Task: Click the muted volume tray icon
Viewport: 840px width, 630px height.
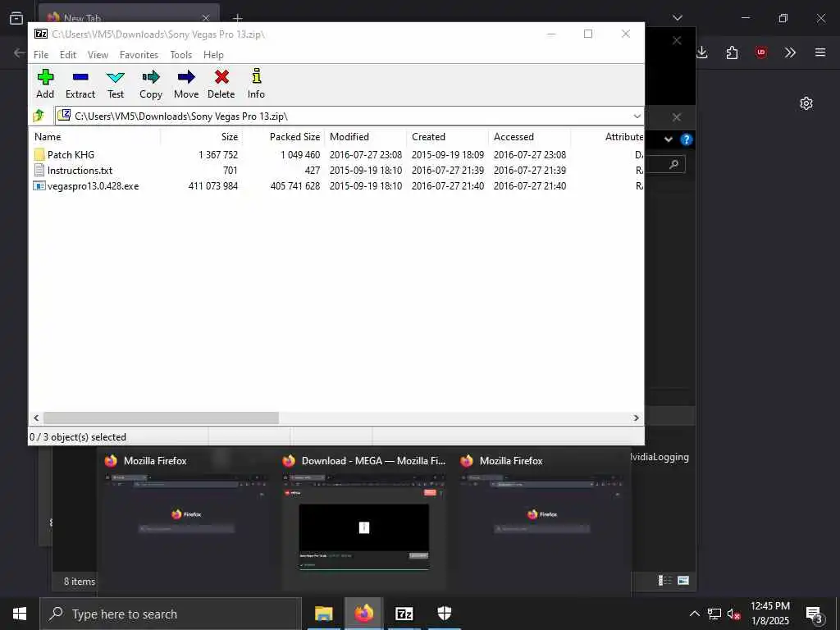Action: [x=733, y=614]
